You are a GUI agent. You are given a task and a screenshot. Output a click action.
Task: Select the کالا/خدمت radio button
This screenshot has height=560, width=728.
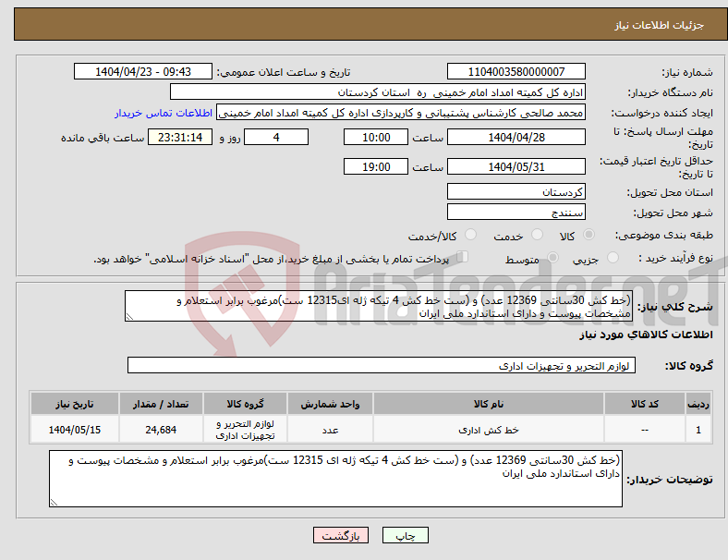pyautogui.click(x=471, y=235)
